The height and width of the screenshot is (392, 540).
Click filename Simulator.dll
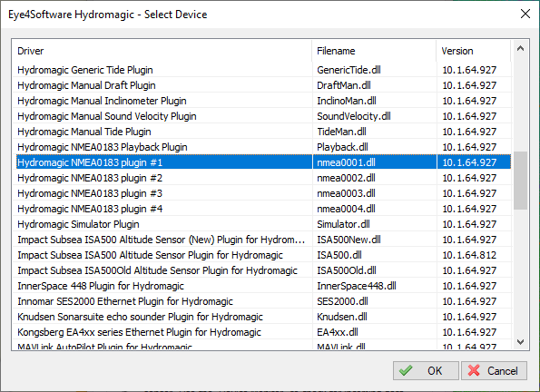coord(343,224)
